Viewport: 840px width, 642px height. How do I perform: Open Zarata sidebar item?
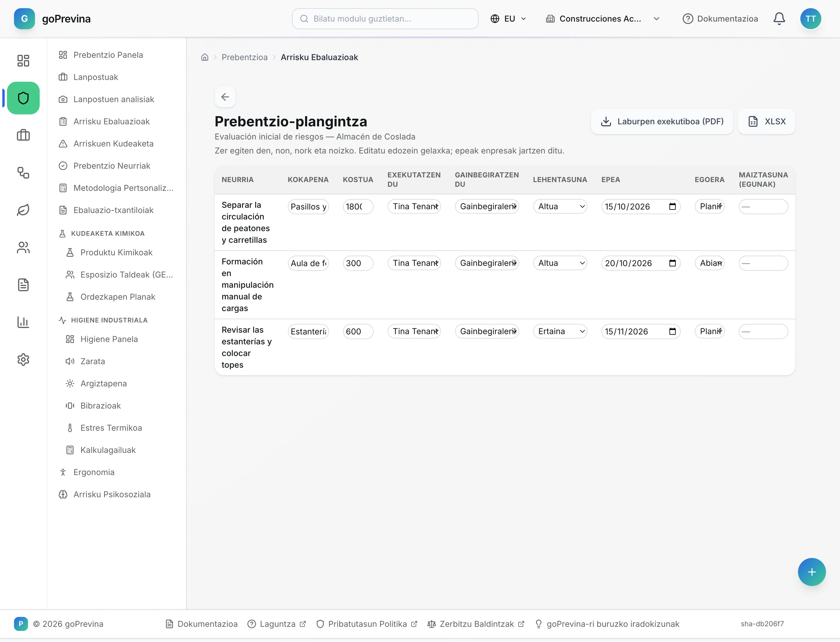coord(120,362)
